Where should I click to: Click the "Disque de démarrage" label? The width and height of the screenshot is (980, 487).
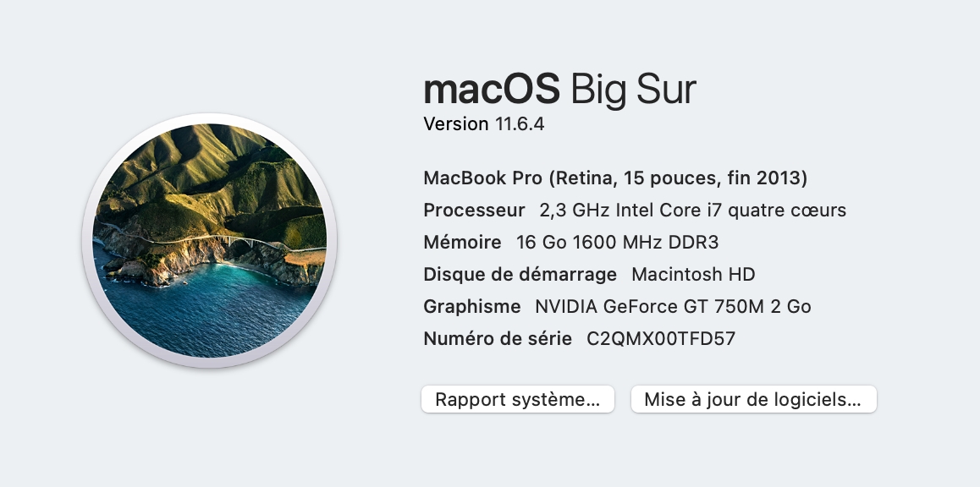520,275
